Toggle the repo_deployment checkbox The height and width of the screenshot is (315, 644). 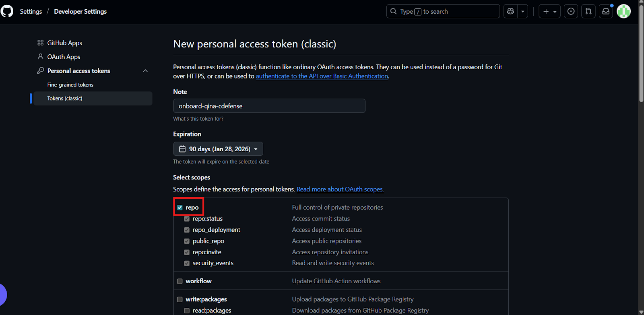pos(187,230)
